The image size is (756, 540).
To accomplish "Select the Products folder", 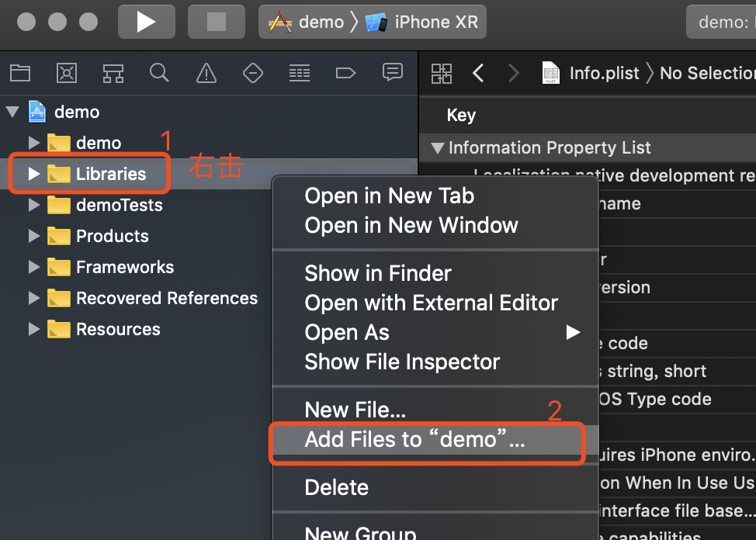I will [x=98, y=236].
